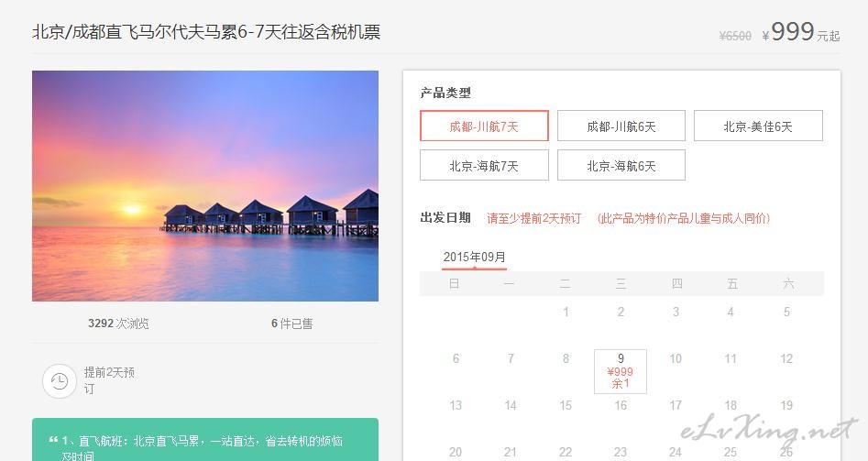Click the clock icon beside 提前2天预订

pos(60,381)
